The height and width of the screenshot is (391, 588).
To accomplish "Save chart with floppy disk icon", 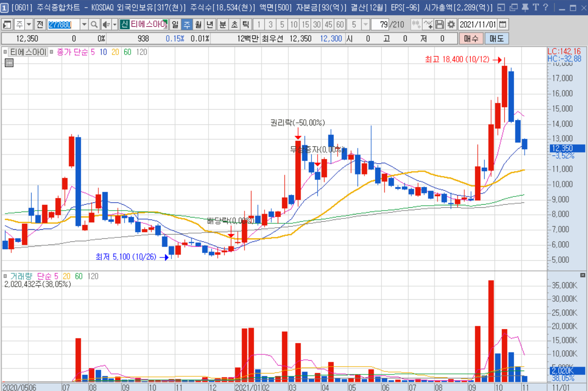I will [x=439, y=24].
